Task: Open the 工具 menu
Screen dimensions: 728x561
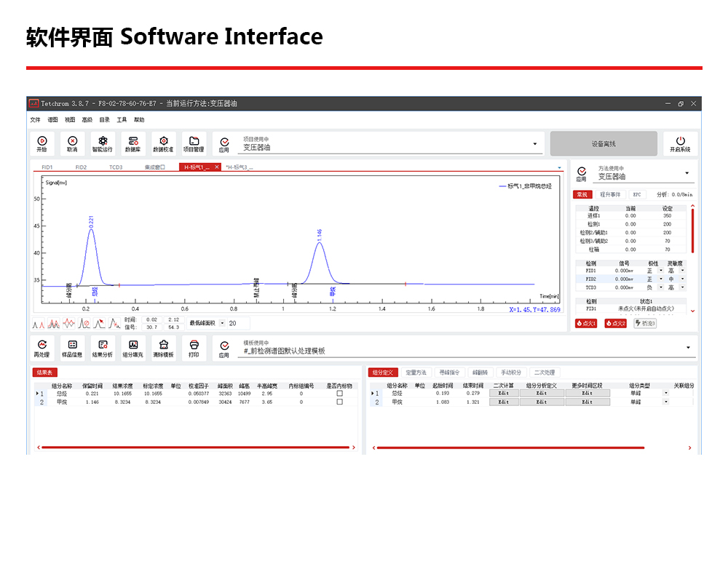Action: tap(122, 120)
